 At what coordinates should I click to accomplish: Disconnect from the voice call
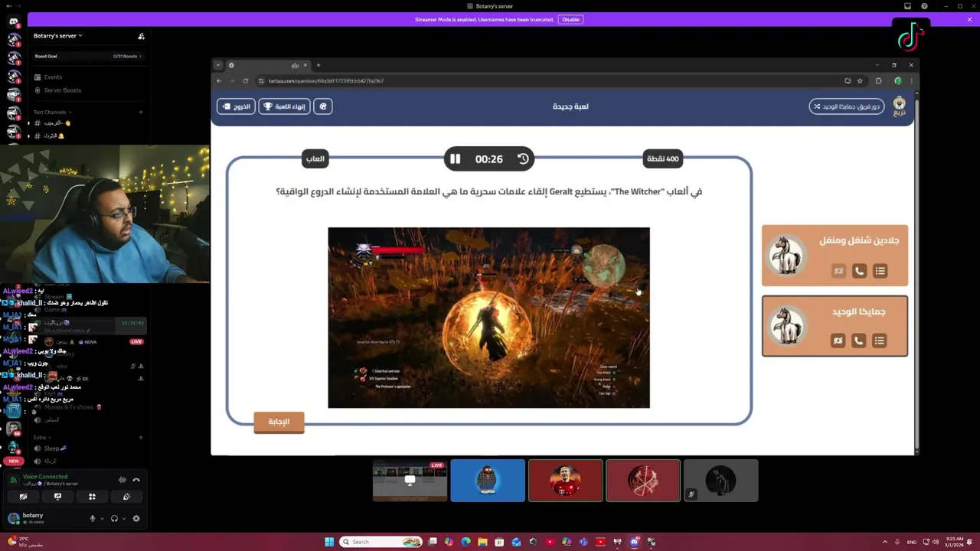[x=136, y=480]
